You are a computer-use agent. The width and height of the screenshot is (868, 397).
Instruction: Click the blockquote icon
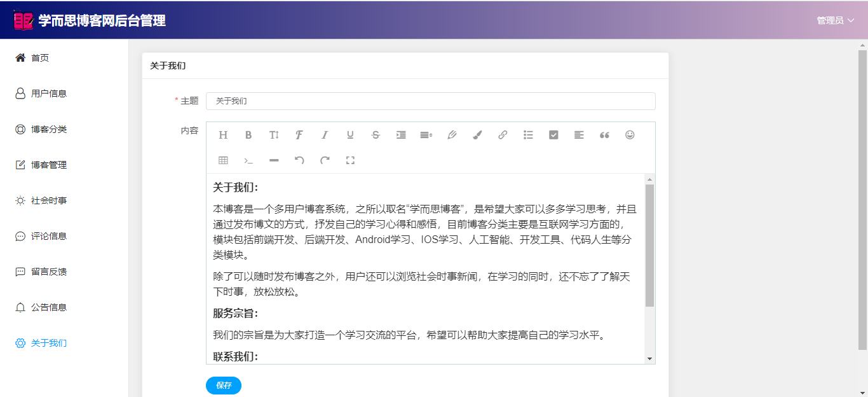coord(604,135)
